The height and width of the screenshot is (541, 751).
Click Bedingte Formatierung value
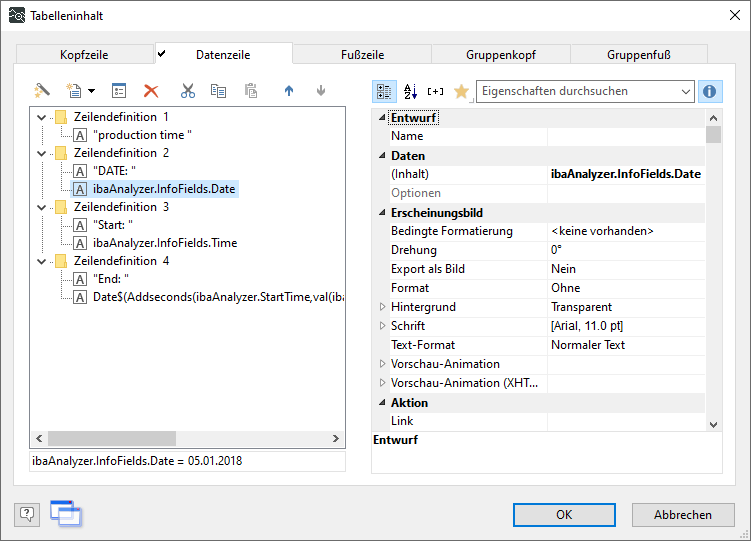coord(626,231)
